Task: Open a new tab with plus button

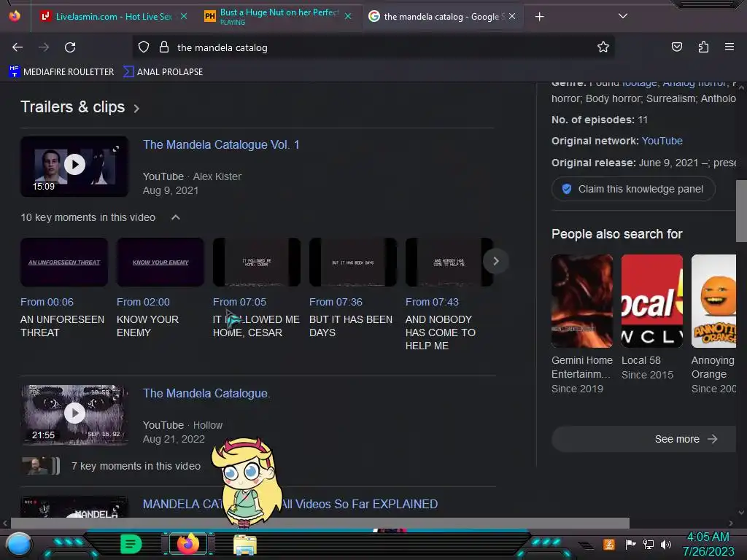Action: pyautogui.click(x=539, y=17)
